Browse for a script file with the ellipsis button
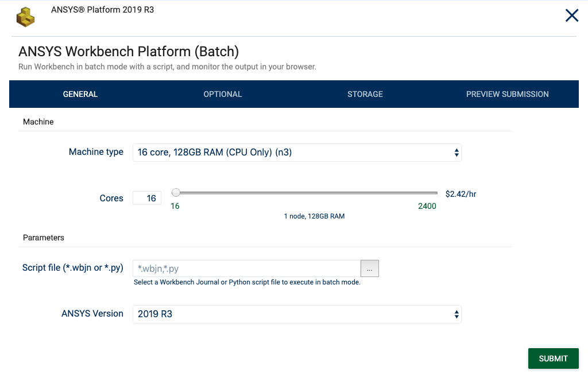 point(370,268)
